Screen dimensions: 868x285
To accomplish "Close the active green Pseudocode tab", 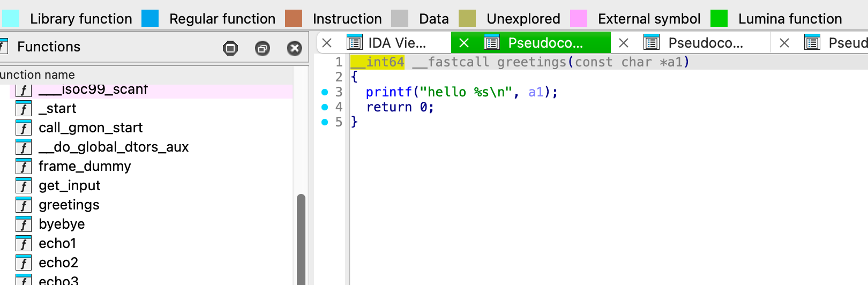I will coord(464,43).
